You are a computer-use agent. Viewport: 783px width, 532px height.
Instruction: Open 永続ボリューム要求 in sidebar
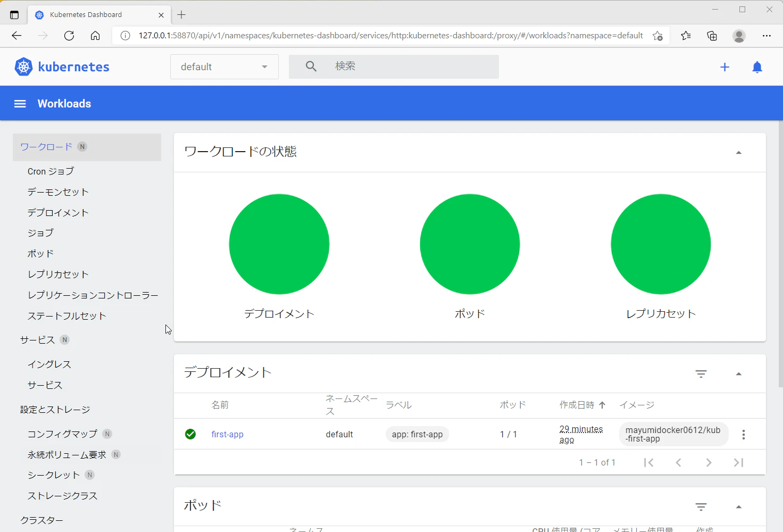tap(67, 455)
